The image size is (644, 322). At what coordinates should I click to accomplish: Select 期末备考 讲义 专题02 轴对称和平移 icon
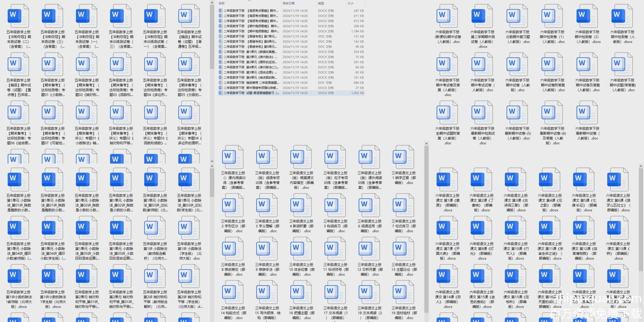pos(120,112)
